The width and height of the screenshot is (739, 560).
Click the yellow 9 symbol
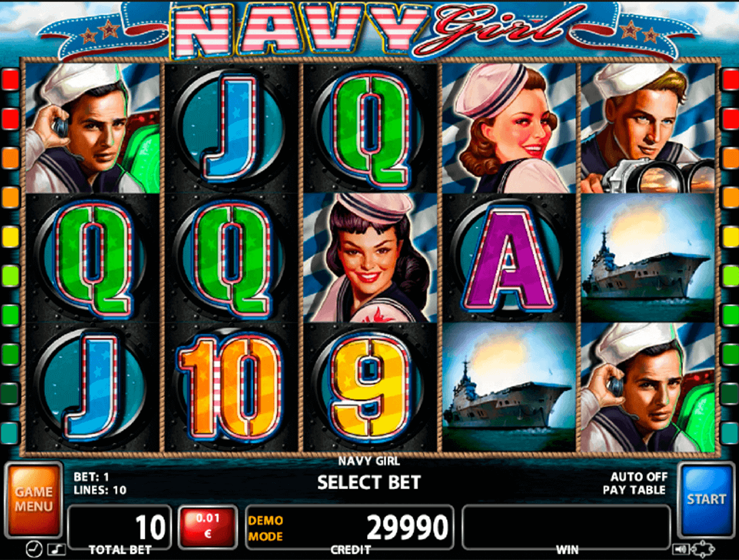tap(368, 389)
